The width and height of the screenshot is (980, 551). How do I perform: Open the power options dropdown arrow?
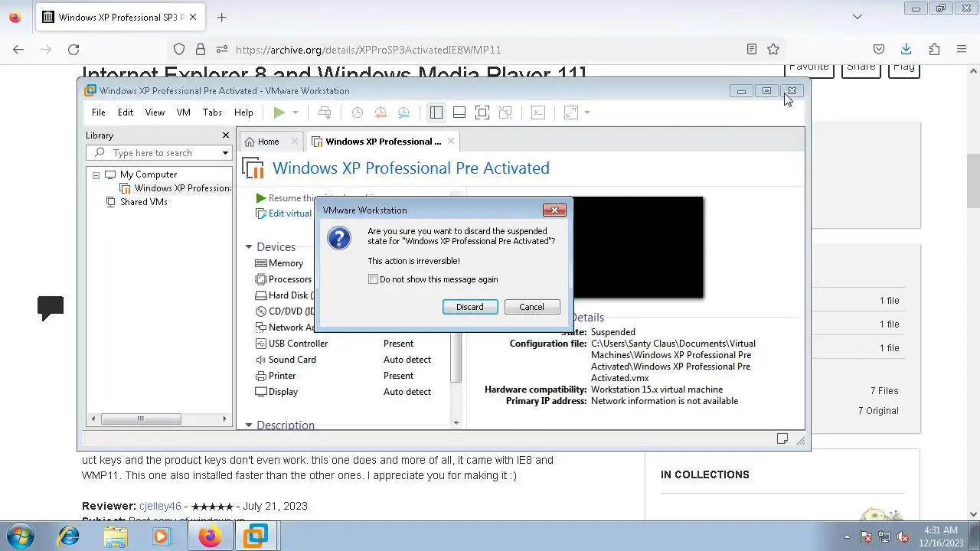pos(296,112)
